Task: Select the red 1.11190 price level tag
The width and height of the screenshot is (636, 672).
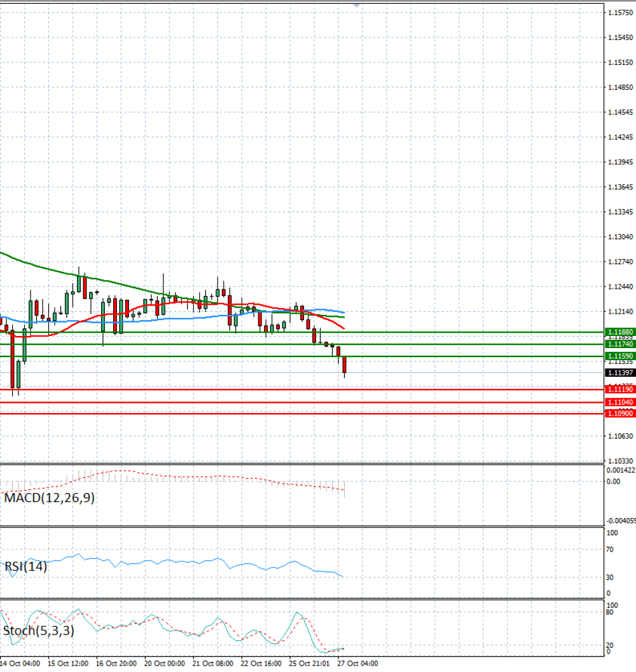Action: (x=620, y=389)
